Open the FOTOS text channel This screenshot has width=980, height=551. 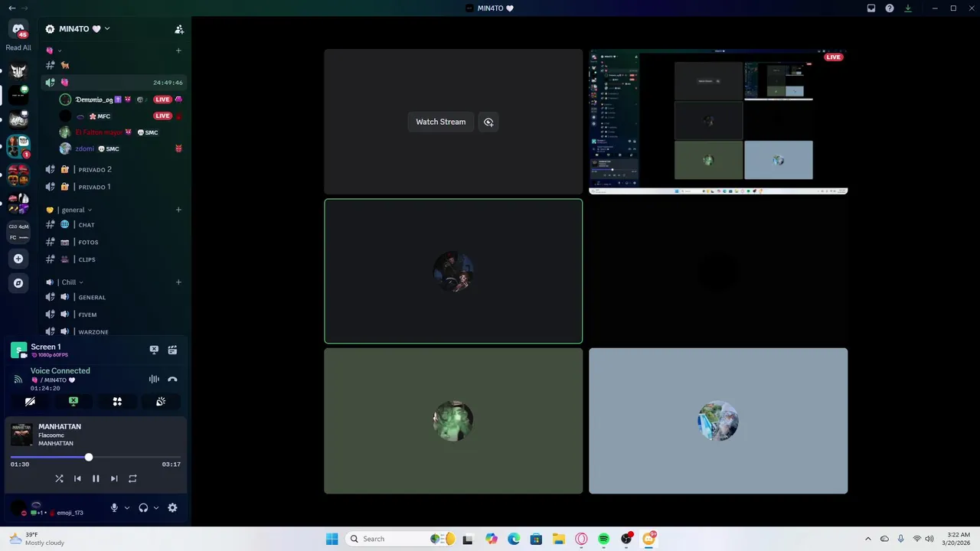113,242
